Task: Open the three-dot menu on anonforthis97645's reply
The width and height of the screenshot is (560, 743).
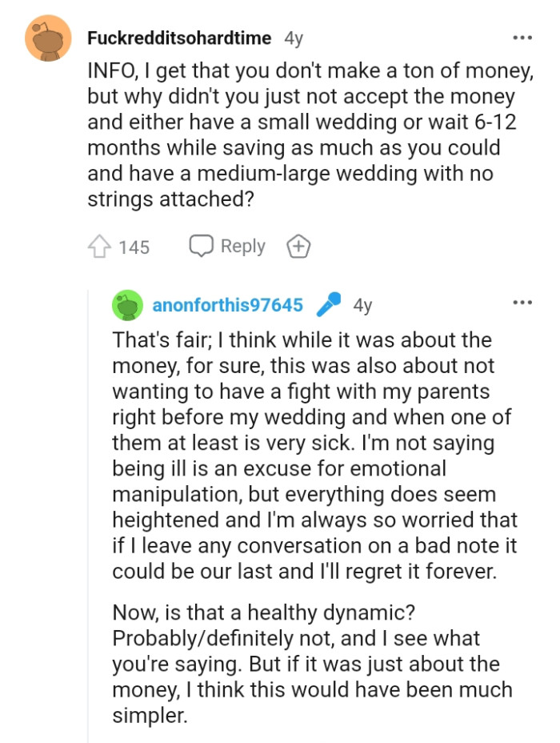Action: (x=522, y=302)
